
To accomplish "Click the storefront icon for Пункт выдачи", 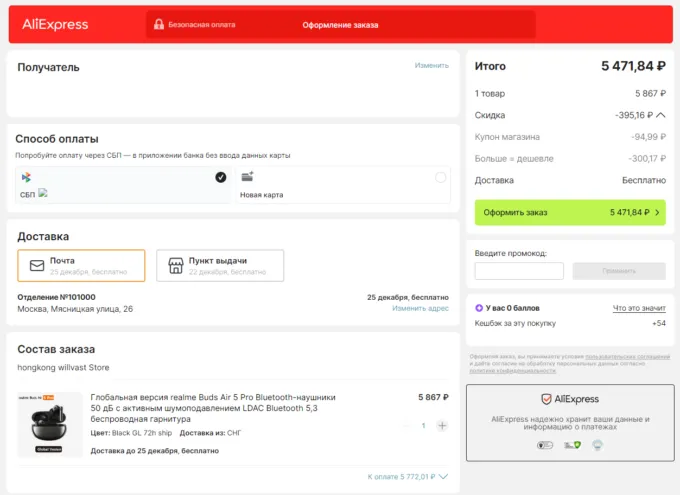I will (174, 266).
